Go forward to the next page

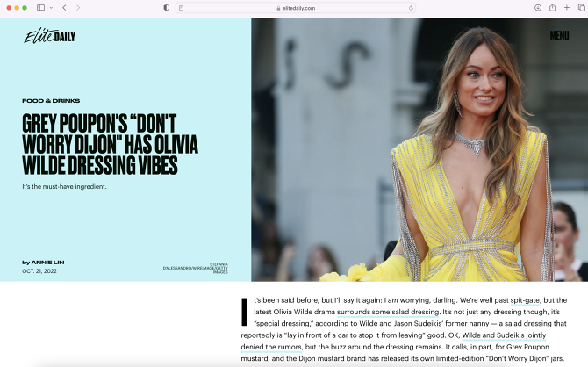(78, 8)
